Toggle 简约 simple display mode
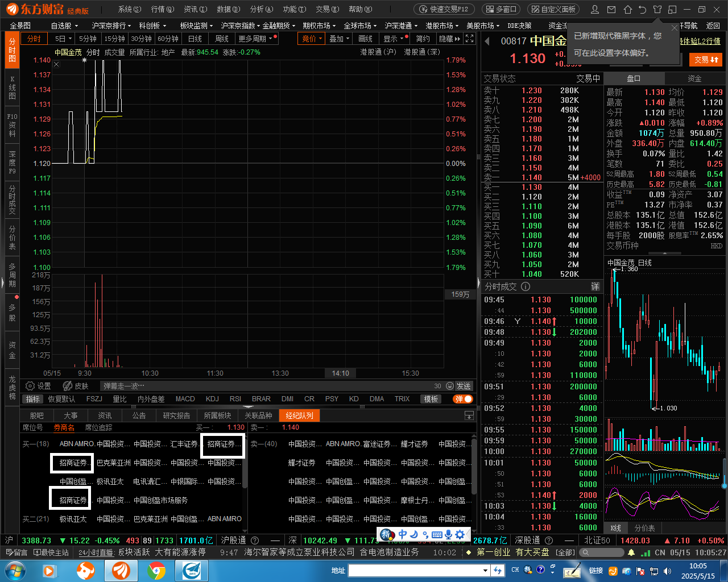728x582 pixels. coord(423,39)
